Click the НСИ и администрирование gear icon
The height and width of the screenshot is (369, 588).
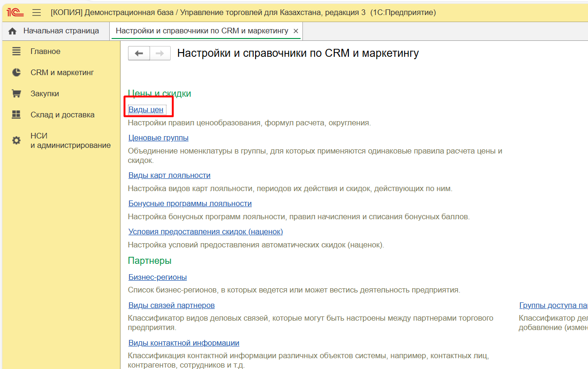pyautogui.click(x=16, y=140)
